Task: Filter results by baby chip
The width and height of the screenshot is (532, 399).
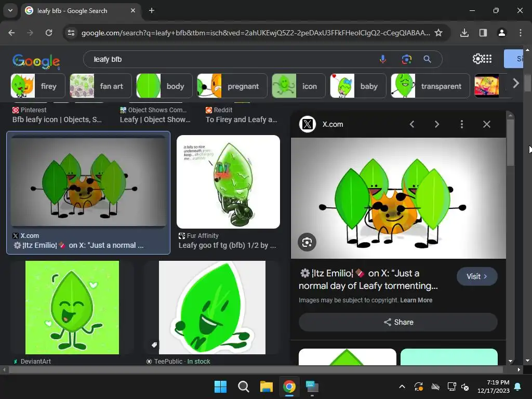Action: pyautogui.click(x=358, y=86)
